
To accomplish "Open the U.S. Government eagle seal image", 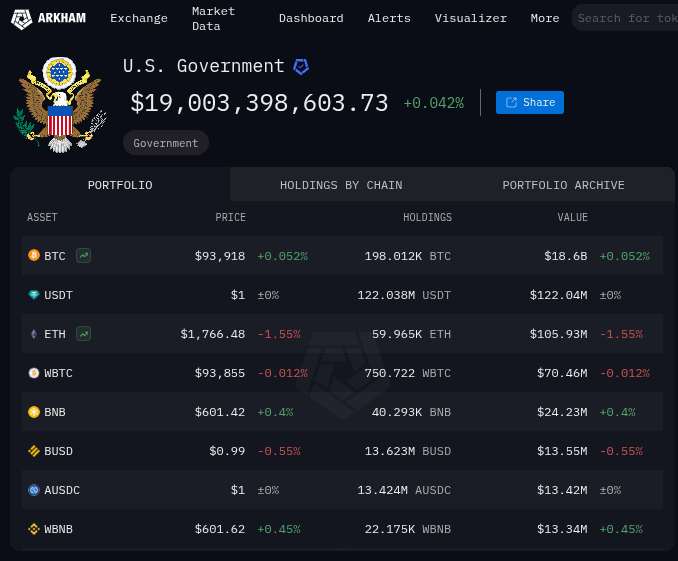I will tap(60, 104).
